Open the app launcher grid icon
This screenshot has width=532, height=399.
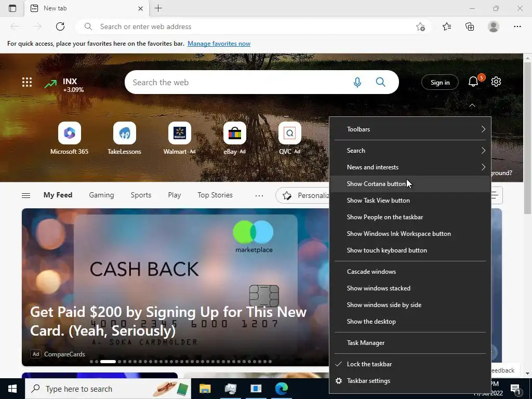[x=27, y=82]
